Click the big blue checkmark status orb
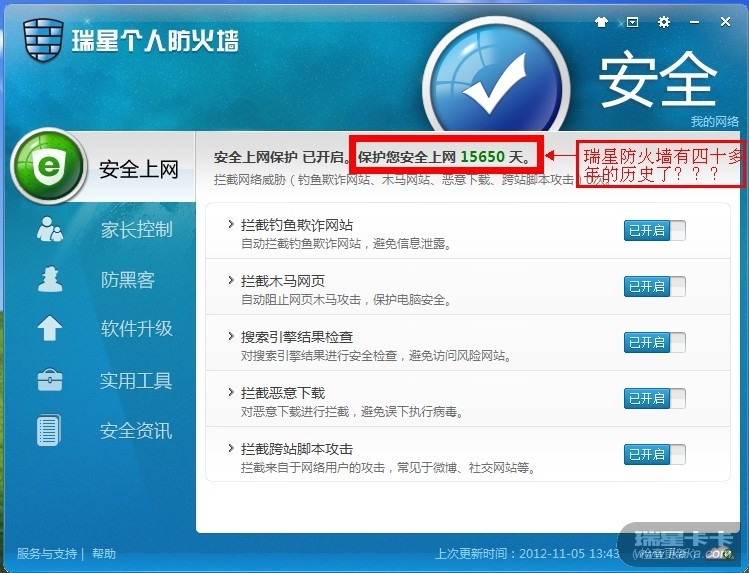Image resolution: width=749 pixels, height=573 pixels. pos(496,85)
